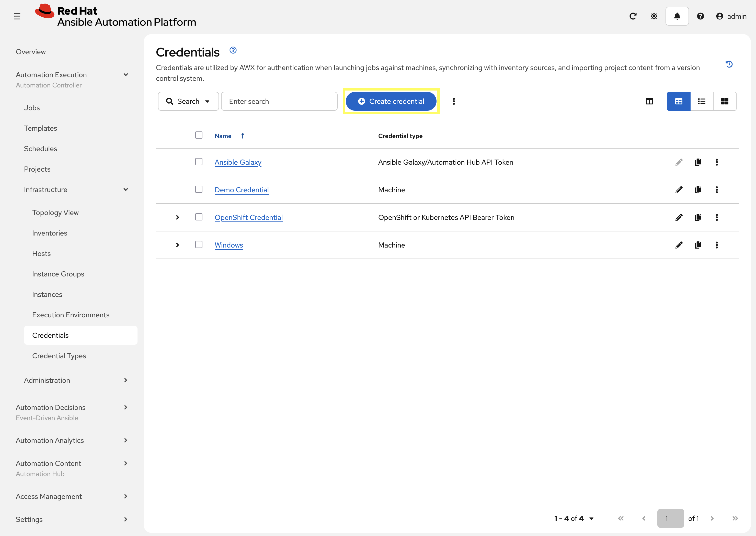Image resolution: width=756 pixels, height=536 pixels.
Task: Click the help question mark icon in header
Action: 700,16
